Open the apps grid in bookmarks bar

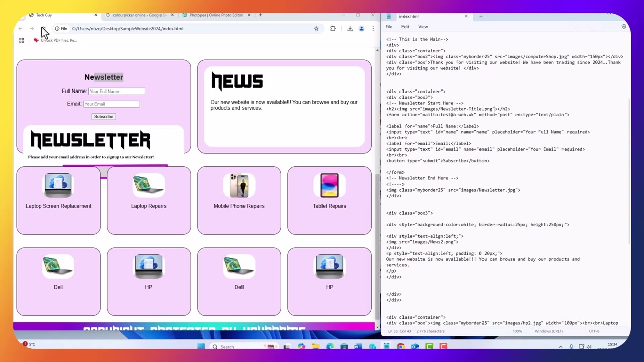point(21,40)
